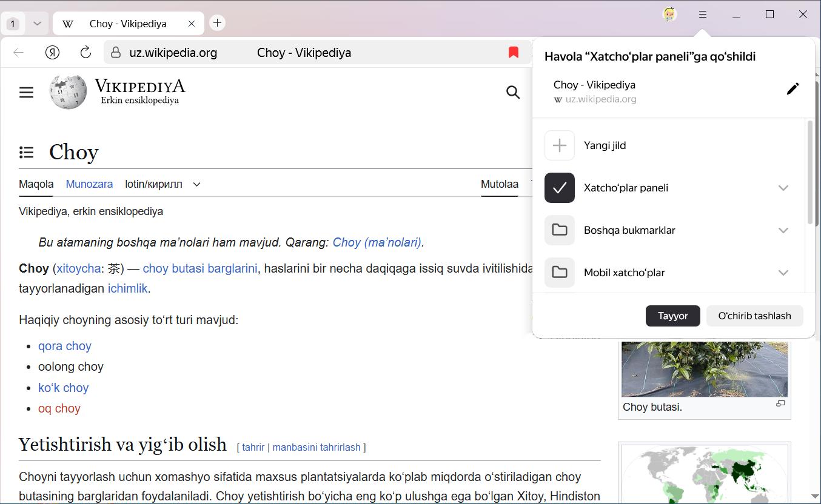
Task: Click the Tayyor button
Action: pos(672,316)
